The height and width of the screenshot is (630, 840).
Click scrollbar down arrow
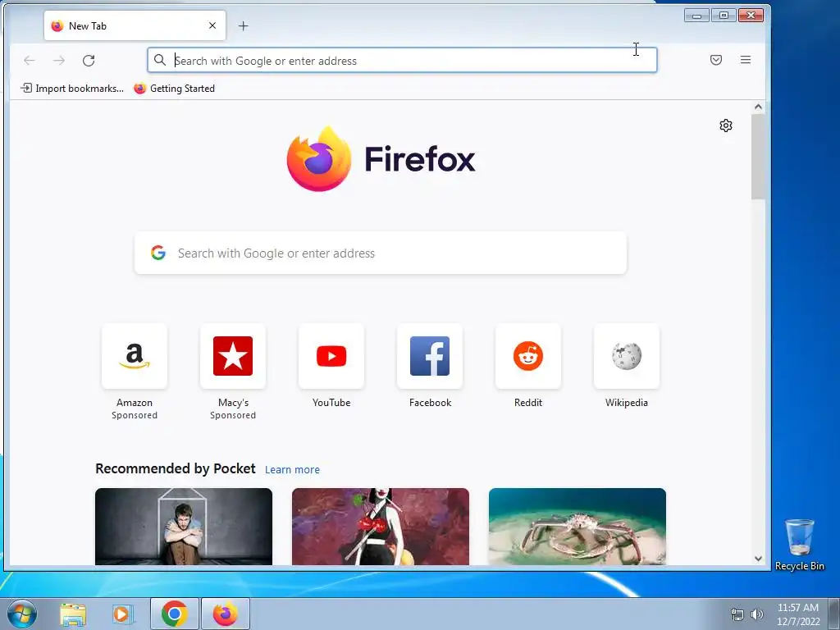[758, 558]
